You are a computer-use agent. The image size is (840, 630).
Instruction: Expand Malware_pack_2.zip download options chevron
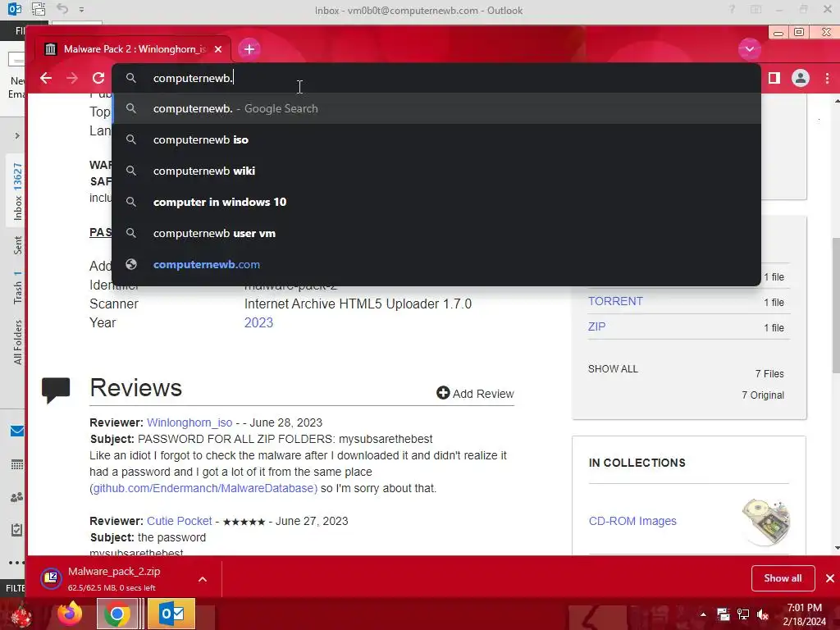[x=203, y=579]
